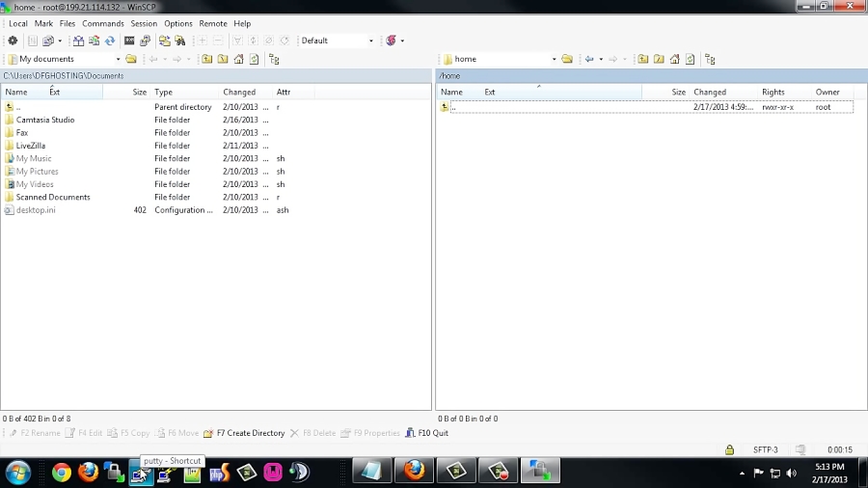868x488 pixels.
Task: Click the Find Files binoculars icon
Action: pos(180,41)
